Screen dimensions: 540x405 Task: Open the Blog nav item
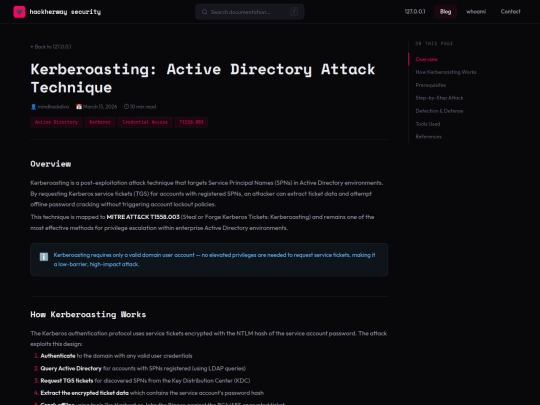pos(445,12)
